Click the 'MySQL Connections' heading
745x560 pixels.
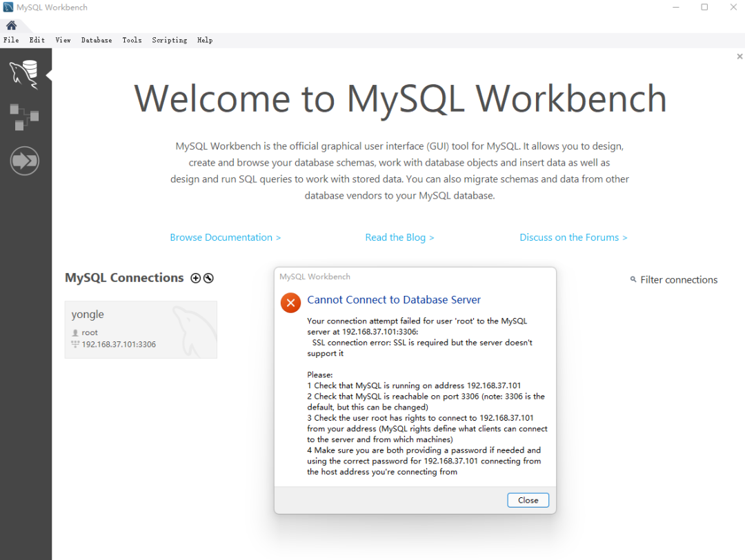(x=124, y=278)
